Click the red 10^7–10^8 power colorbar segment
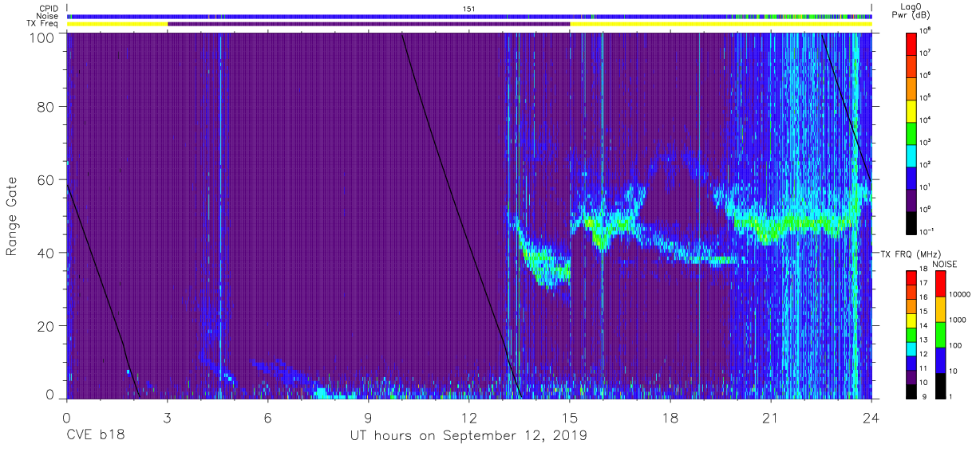 point(912,43)
